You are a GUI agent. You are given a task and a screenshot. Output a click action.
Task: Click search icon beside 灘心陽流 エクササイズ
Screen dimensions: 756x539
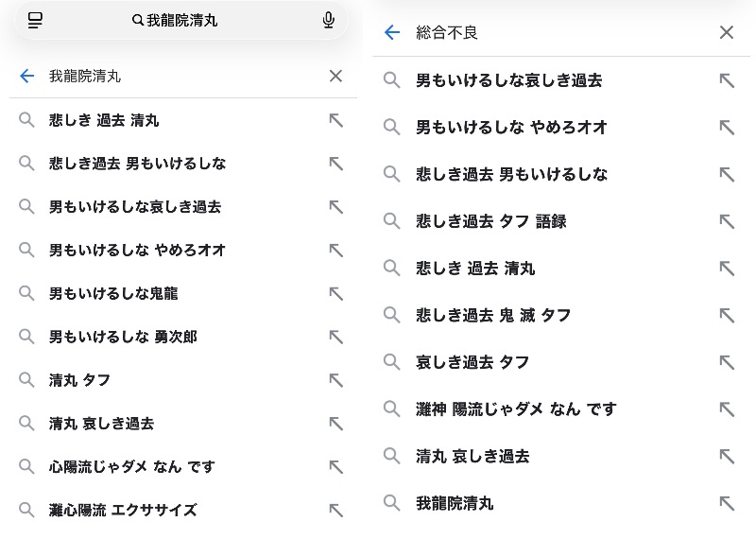tap(27, 510)
